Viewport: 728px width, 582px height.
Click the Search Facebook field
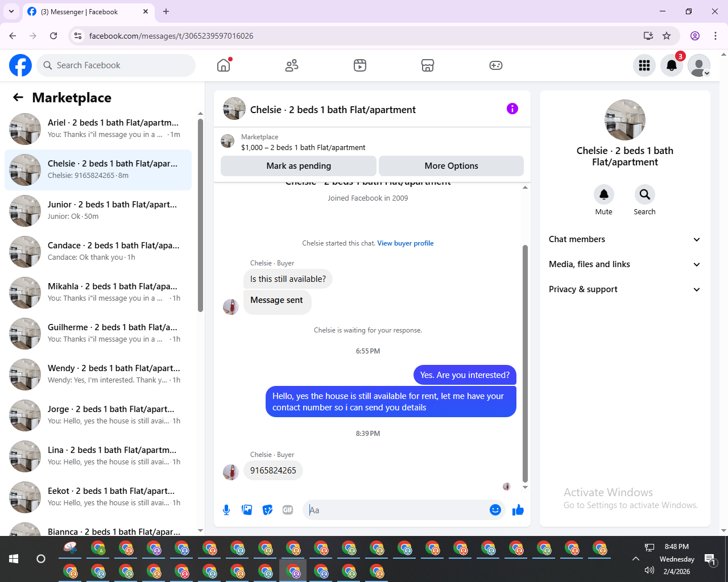[x=116, y=65]
